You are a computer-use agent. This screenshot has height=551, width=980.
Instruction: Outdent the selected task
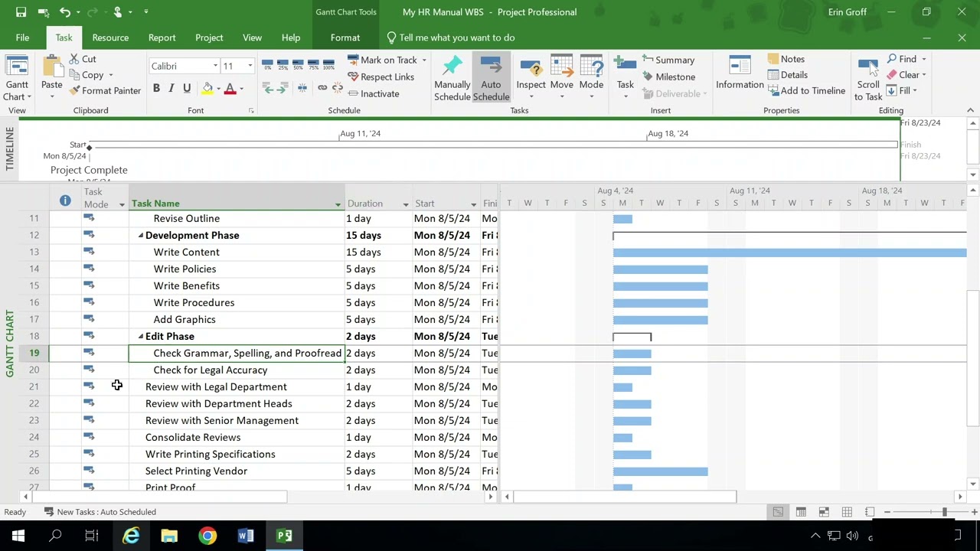pos(267,89)
